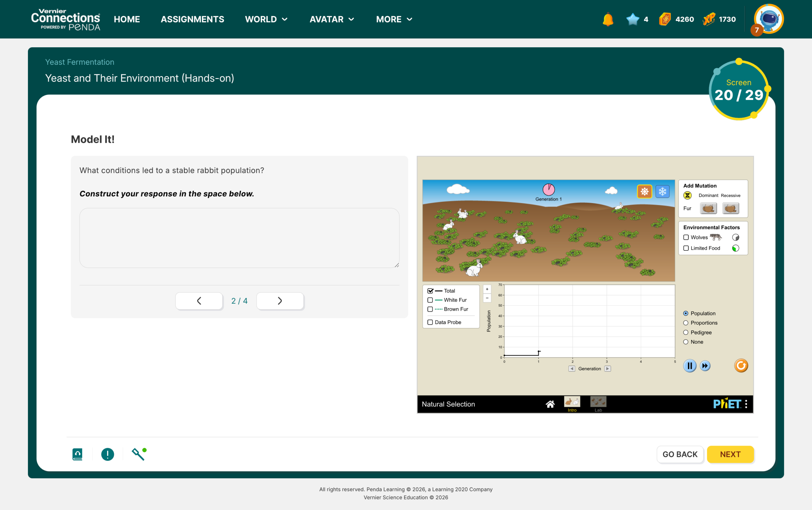Viewport: 812px width, 510px height.
Task: Expand the WORLD dropdown menu
Action: click(266, 19)
